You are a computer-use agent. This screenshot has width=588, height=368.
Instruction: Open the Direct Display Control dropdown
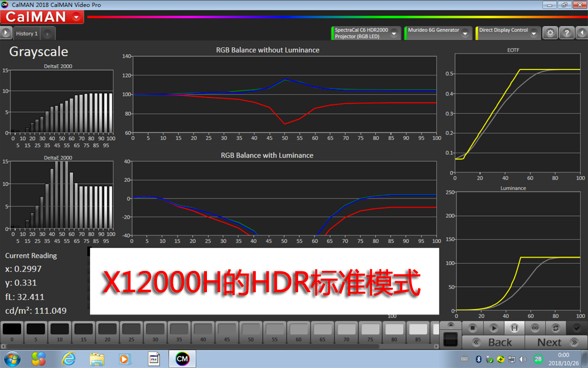pos(534,34)
